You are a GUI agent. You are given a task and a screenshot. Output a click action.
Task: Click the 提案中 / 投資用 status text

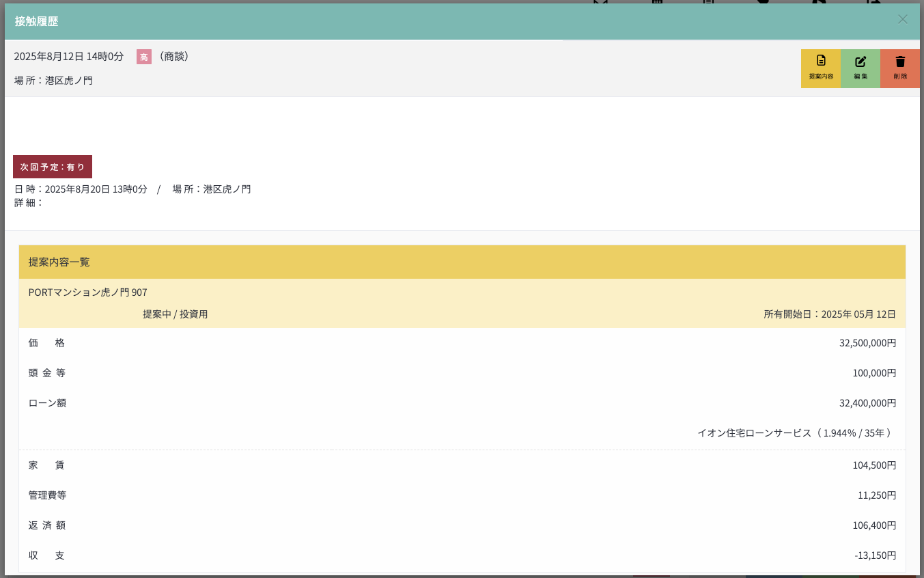(x=175, y=314)
